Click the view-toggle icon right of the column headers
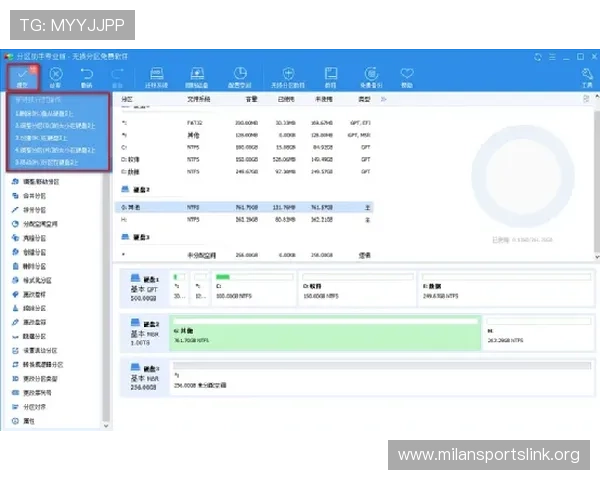 pos(586,99)
